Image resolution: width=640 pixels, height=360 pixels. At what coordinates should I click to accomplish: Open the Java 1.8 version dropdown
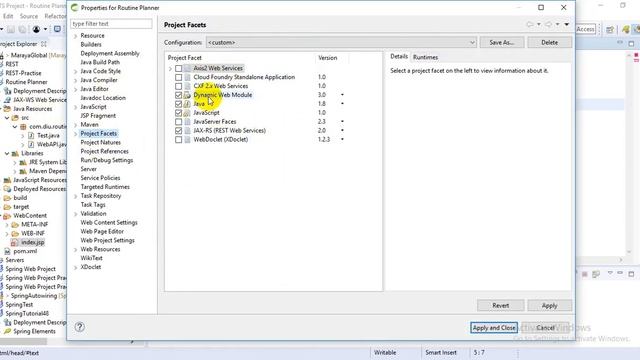tap(342, 104)
